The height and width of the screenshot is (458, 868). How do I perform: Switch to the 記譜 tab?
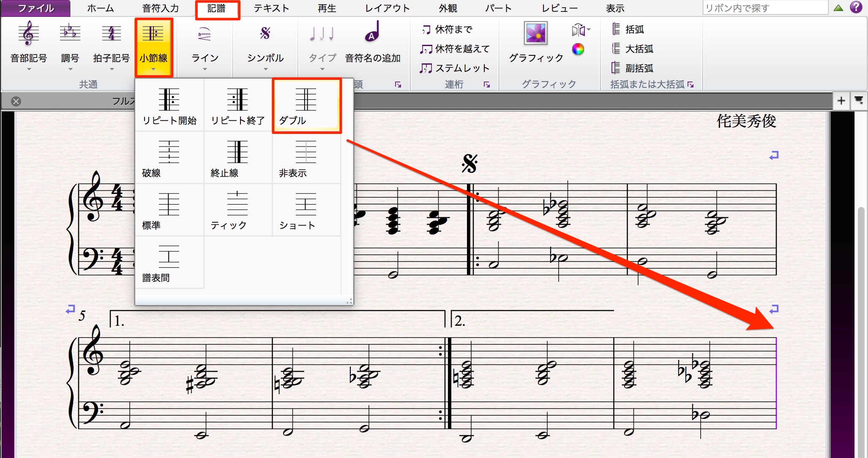click(x=217, y=8)
